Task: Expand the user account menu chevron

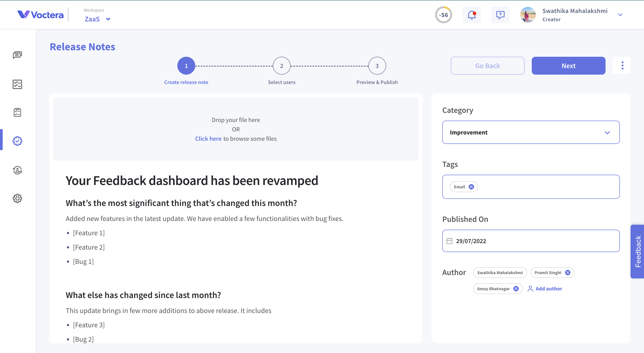Action: click(x=620, y=15)
